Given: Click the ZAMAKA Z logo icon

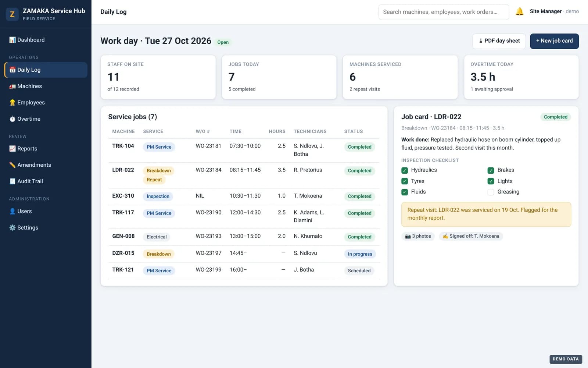Looking at the screenshot, I should coord(12,14).
